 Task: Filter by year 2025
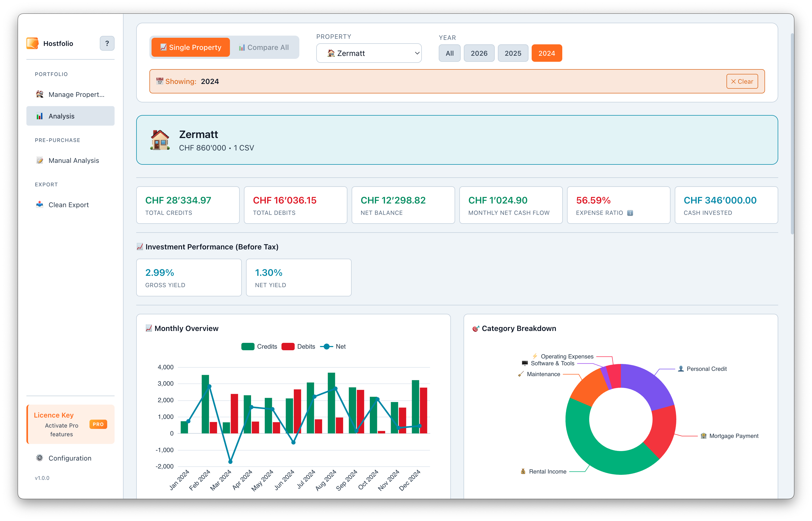(x=513, y=53)
